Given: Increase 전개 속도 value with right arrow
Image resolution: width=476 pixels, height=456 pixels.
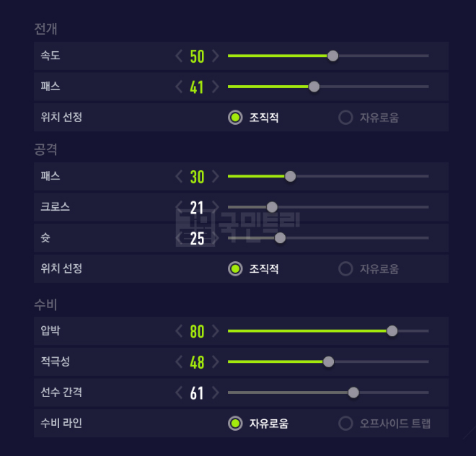Looking at the screenshot, I should pyautogui.click(x=215, y=56).
